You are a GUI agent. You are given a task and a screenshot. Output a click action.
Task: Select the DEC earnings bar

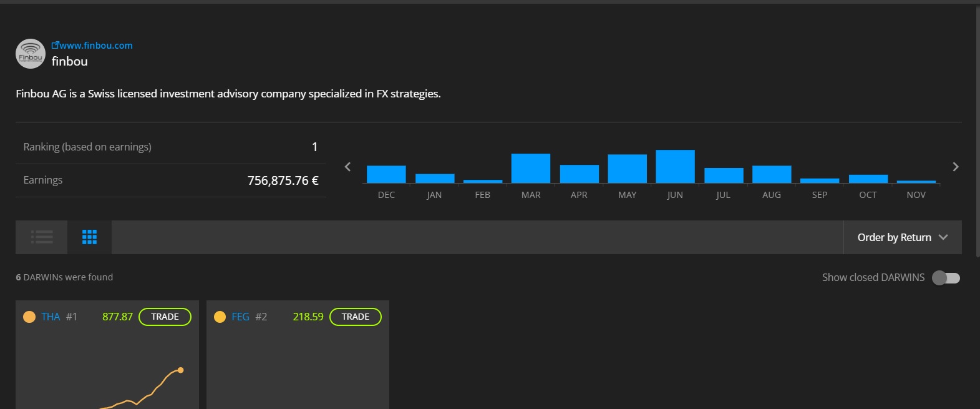[386, 174]
